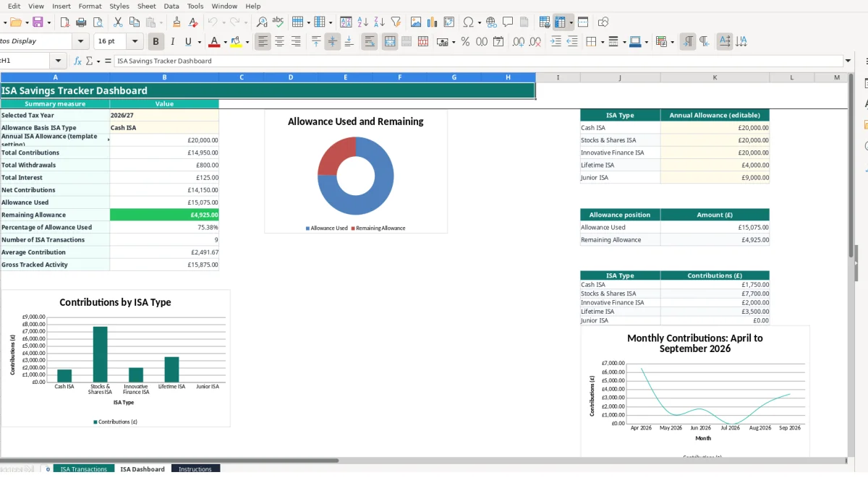Toggle wrap text
868x488 pixels.
[x=370, y=42]
